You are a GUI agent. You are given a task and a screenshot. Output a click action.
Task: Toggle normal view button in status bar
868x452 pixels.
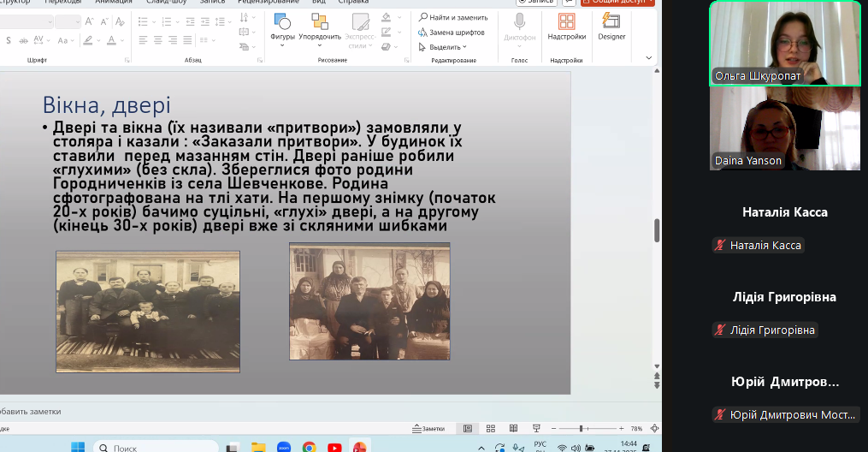click(467, 428)
